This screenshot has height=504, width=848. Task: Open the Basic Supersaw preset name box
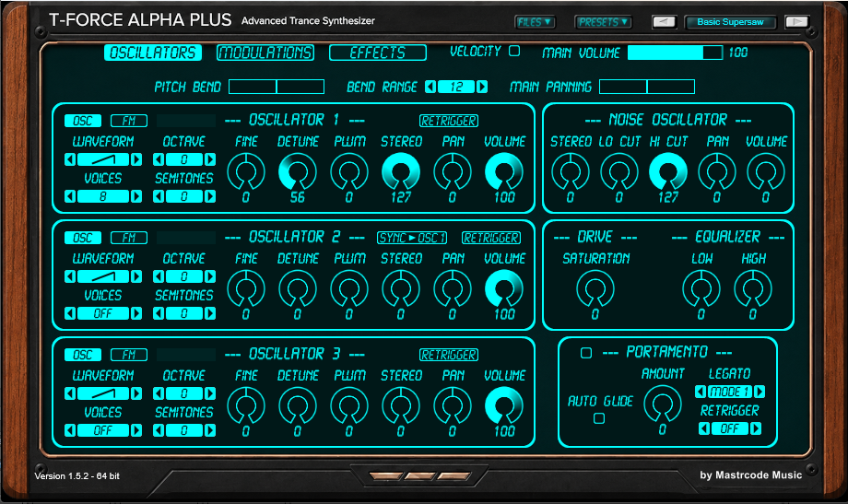(730, 22)
